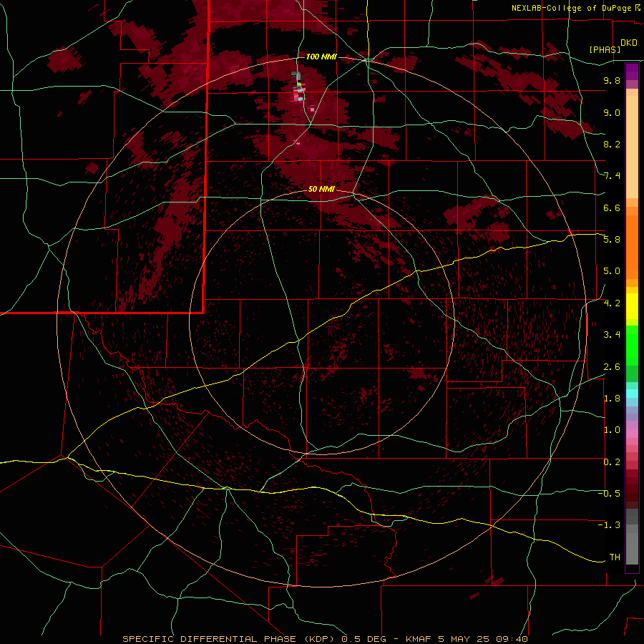Select the 9.8 value on the scale
The image size is (644, 644).
[612, 80]
